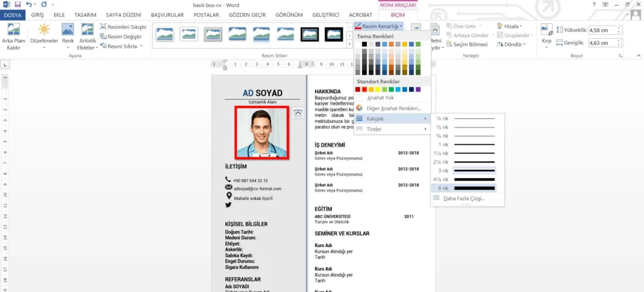
Task: Open the Kalınlık submenu
Action: pyautogui.click(x=392, y=119)
